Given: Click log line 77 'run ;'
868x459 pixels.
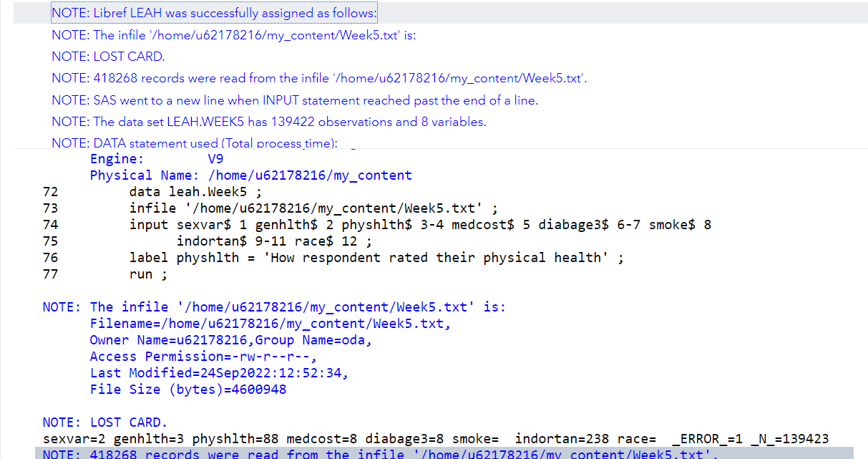Looking at the screenshot, I should [x=148, y=274].
